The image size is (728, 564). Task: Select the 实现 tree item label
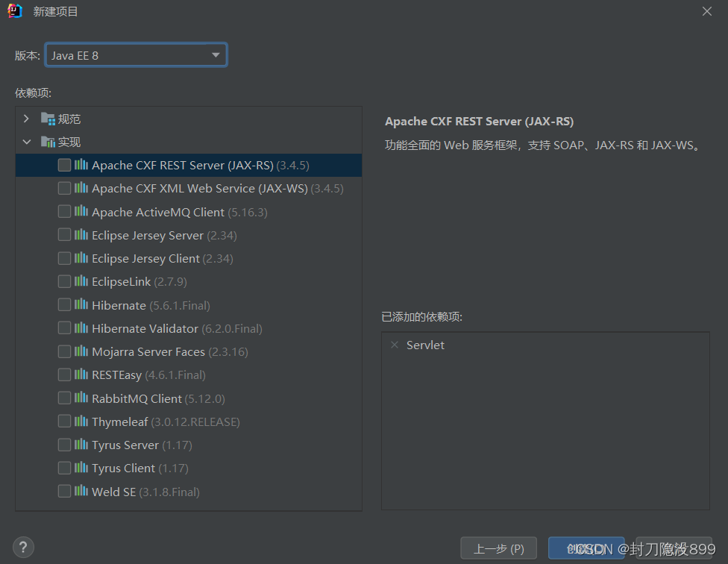(x=69, y=142)
